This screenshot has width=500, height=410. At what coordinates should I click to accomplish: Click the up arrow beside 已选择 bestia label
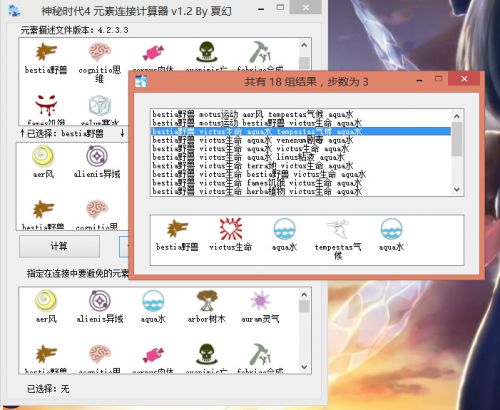click(22, 134)
